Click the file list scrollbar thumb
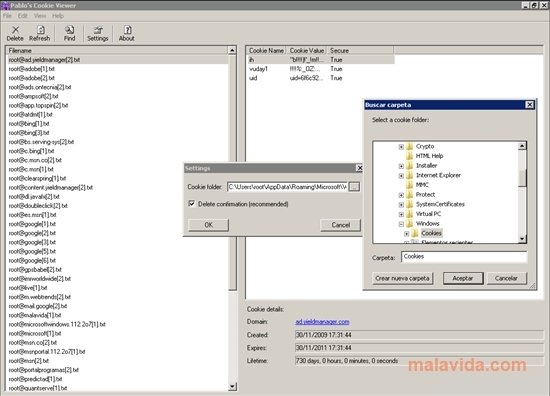The height and width of the screenshot is (396, 550). click(x=232, y=172)
